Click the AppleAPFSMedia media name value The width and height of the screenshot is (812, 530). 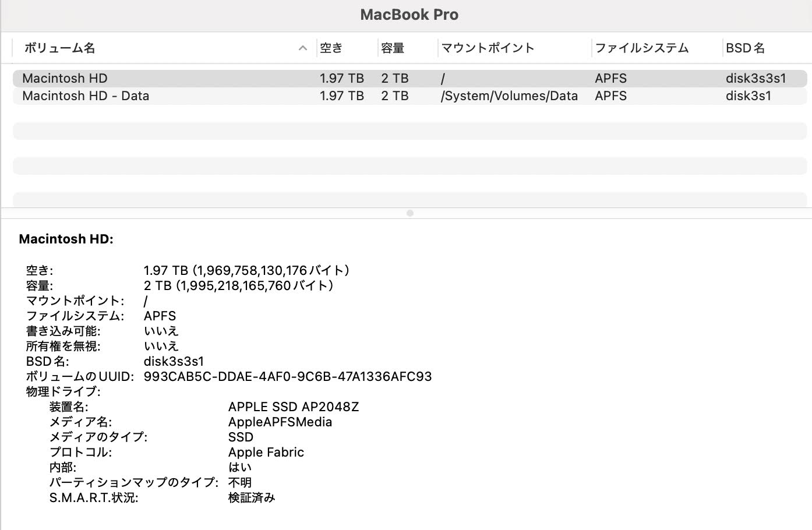click(x=280, y=422)
